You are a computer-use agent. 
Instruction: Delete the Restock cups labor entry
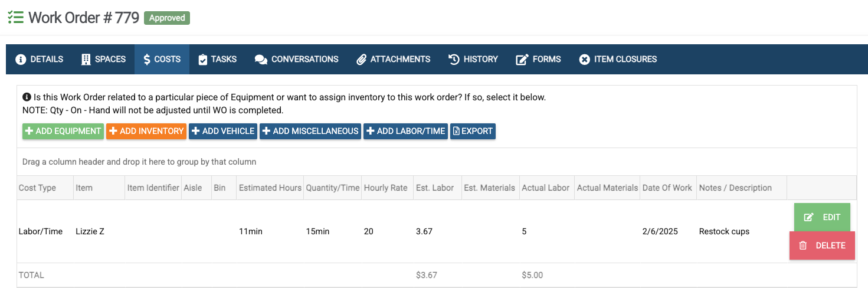click(821, 246)
